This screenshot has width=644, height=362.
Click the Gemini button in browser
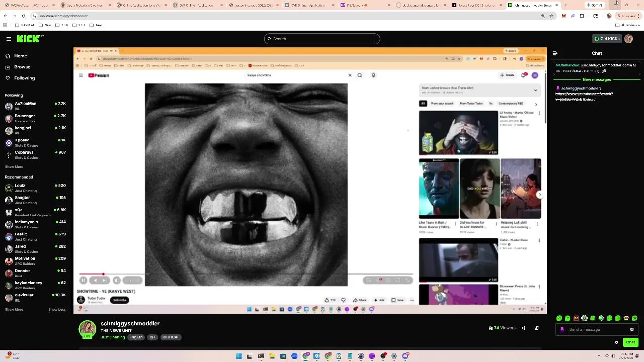pos(595,5)
